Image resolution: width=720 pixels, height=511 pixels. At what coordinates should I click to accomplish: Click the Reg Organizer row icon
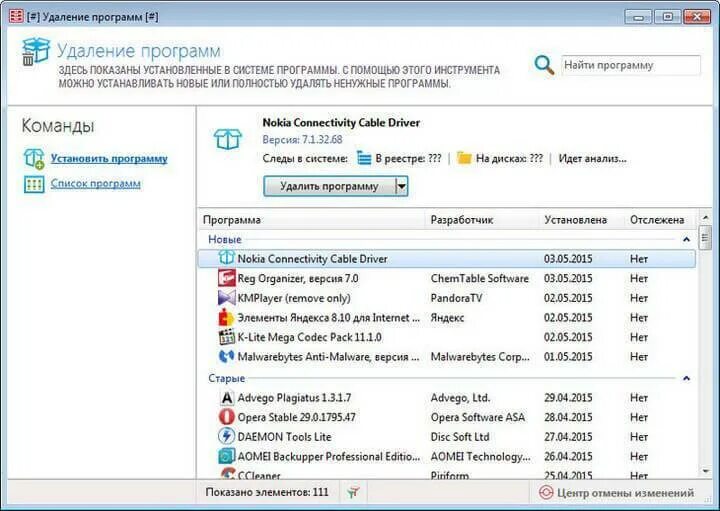click(x=226, y=278)
